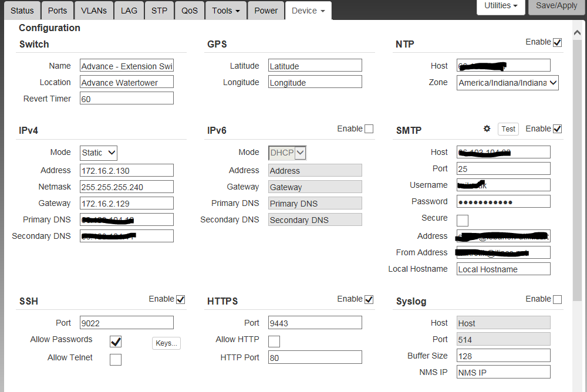Check the Allow HTTP checkbox
Screen dimensions: 587x392
(x=274, y=342)
